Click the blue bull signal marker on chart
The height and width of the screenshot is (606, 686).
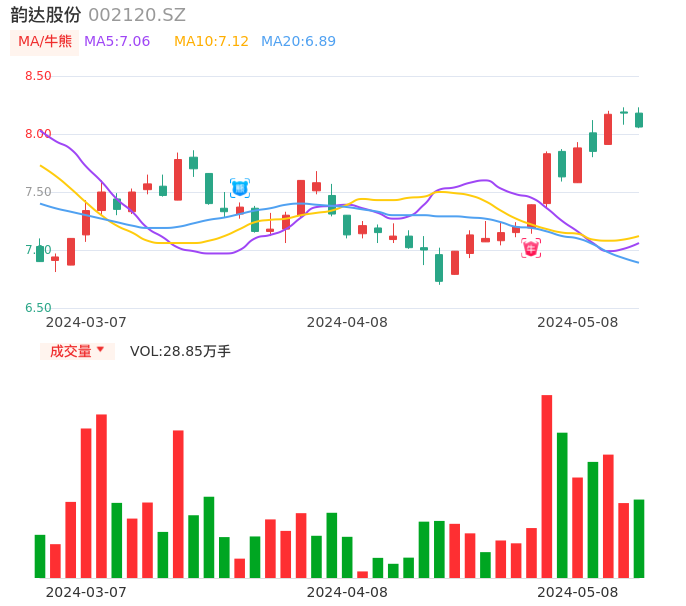pyautogui.click(x=240, y=188)
